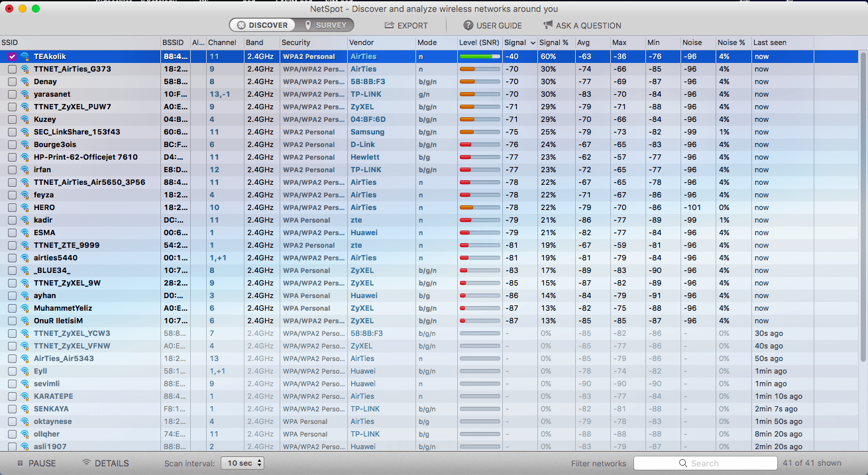Sort by the Signal column header
The height and width of the screenshot is (475, 868).
[519, 42]
